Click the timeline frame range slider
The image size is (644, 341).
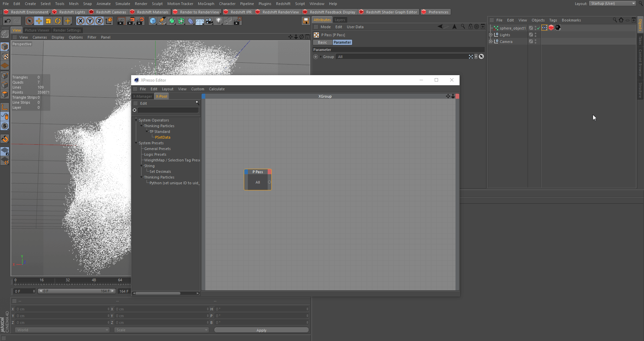pyautogui.click(x=76, y=291)
